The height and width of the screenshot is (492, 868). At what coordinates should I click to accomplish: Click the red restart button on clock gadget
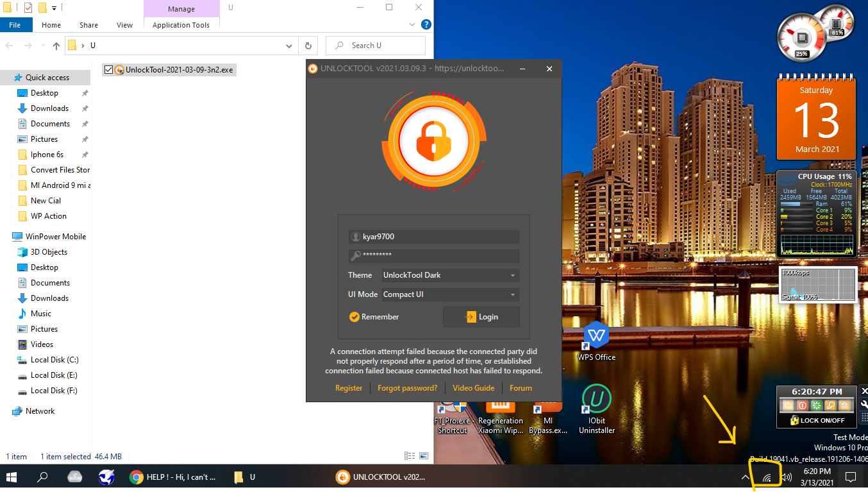click(801, 405)
